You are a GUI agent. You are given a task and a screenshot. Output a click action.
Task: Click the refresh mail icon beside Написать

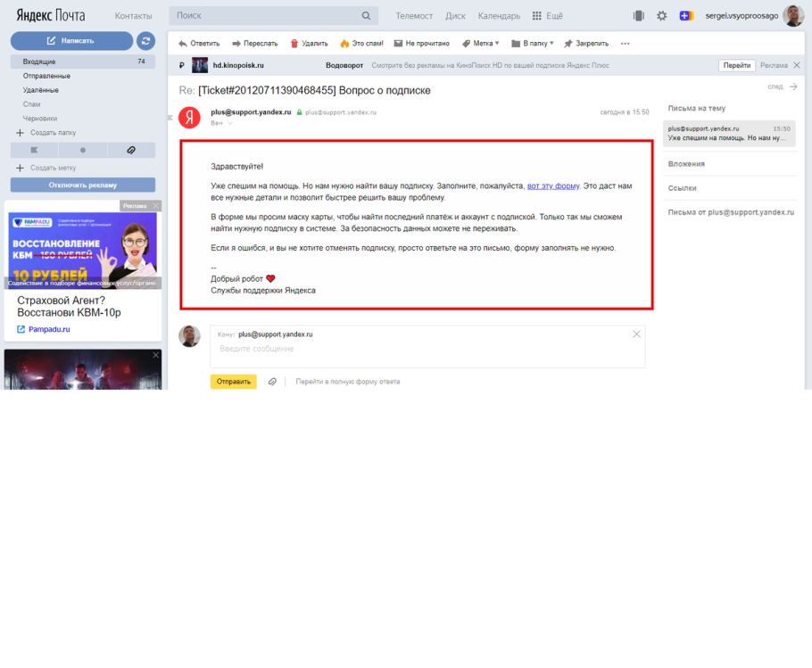pyautogui.click(x=145, y=41)
